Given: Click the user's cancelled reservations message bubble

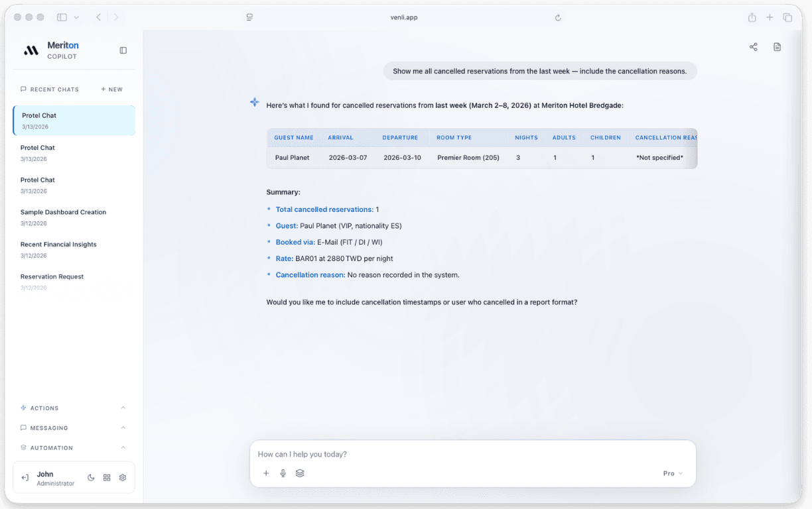Looking at the screenshot, I should pos(540,71).
